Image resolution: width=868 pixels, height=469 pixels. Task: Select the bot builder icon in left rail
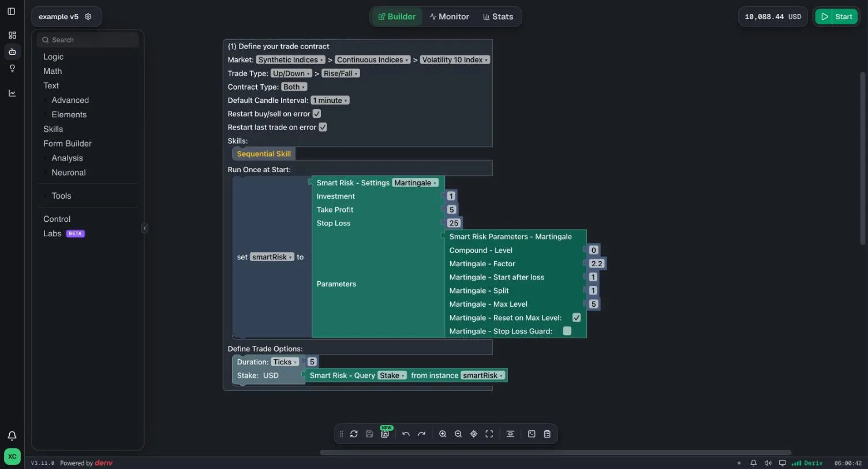(x=12, y=52)
